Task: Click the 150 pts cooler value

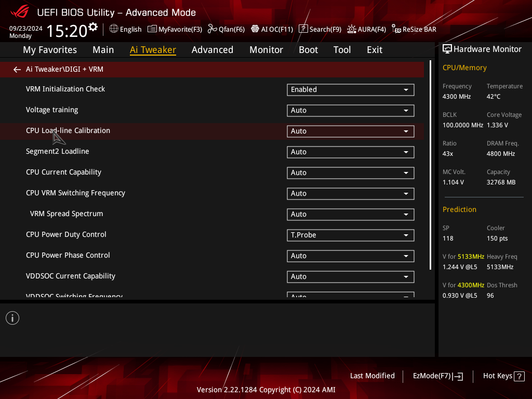Action: pyautogui.click(x=497, y=238)
